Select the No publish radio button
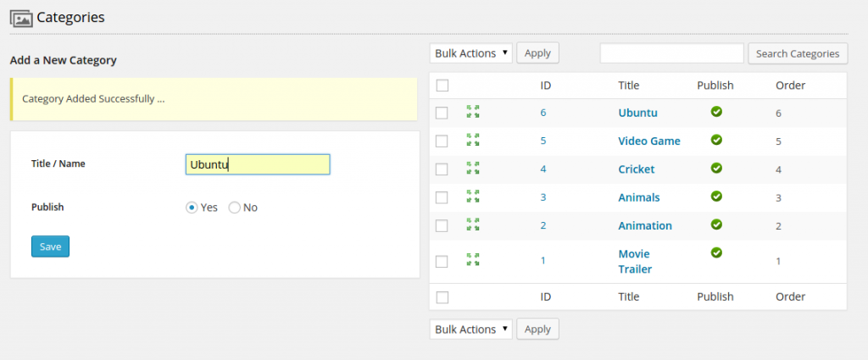The width and height of the screenshot is (868, 360). 235,208
